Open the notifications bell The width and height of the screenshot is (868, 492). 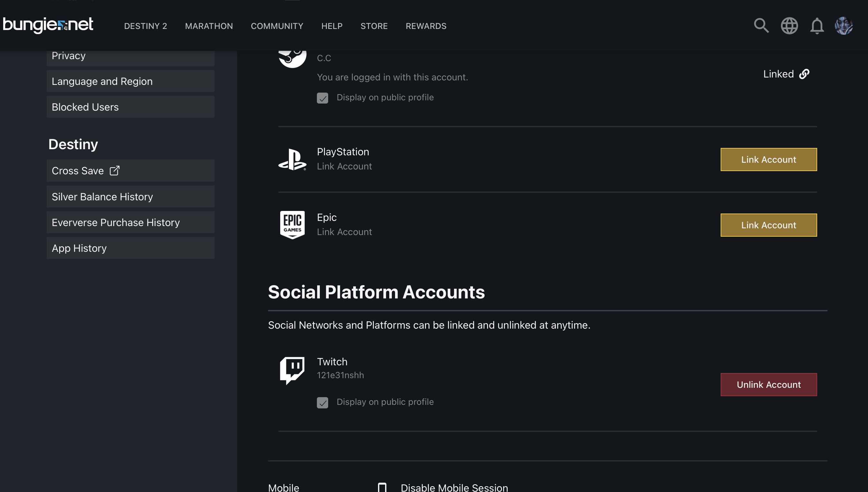[817, 26]
